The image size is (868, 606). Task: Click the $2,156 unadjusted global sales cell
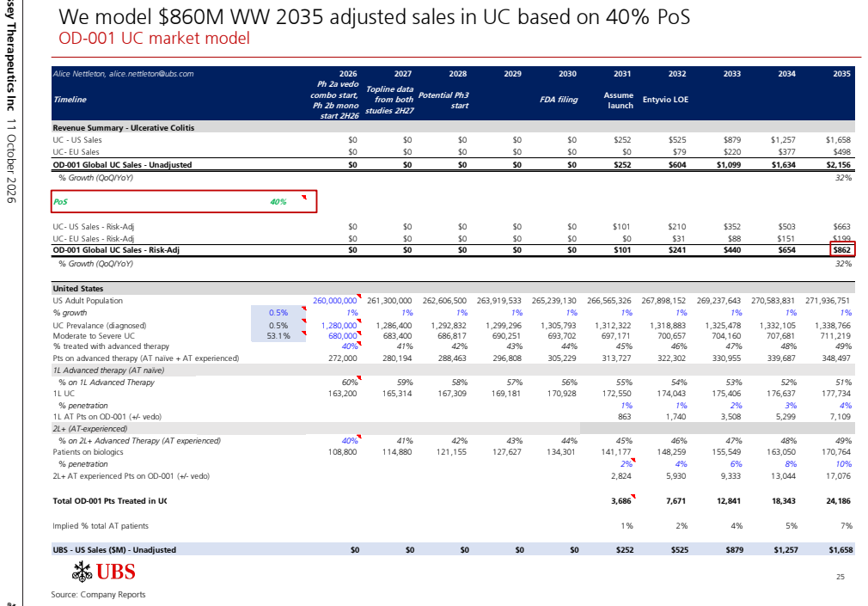click(838, 165)
